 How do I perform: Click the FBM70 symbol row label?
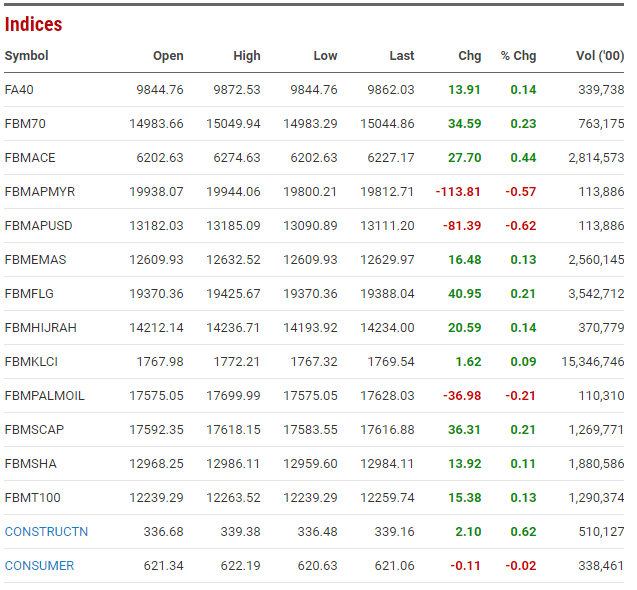pos(25,124)
